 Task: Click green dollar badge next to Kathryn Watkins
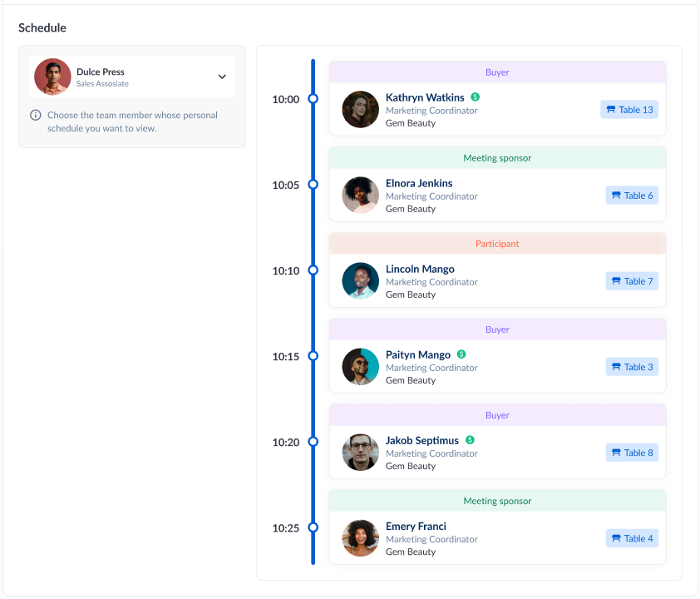[x=476, y=97]
